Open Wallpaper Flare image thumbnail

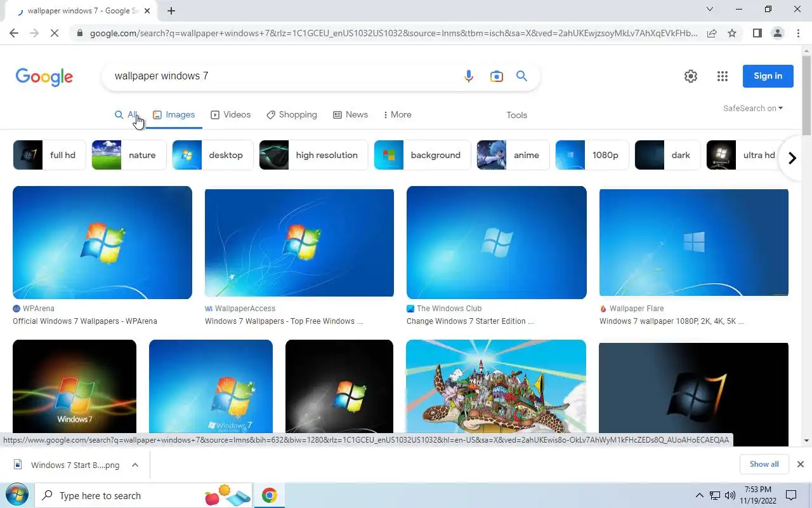point(694,243)
